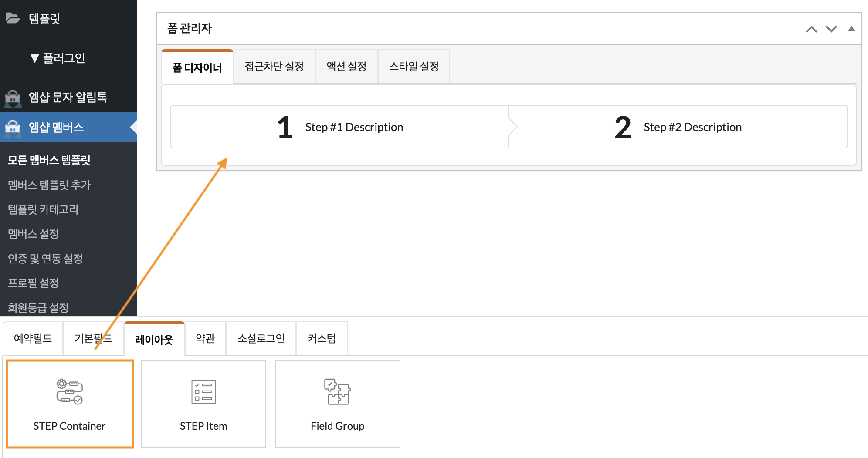Open the 소셜로그인 field tab
Screen dimensions: 868x458
(261, 339)
